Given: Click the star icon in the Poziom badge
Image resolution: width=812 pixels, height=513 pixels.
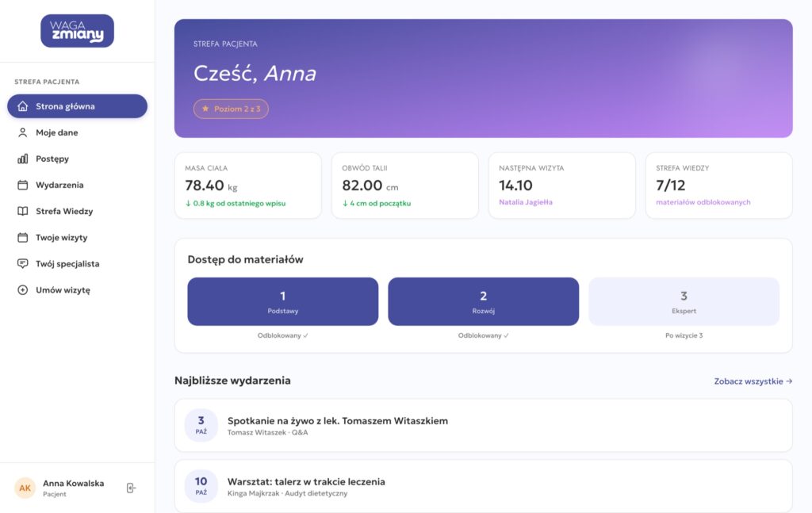Looking at the screenshot, I should coord(205,109).
